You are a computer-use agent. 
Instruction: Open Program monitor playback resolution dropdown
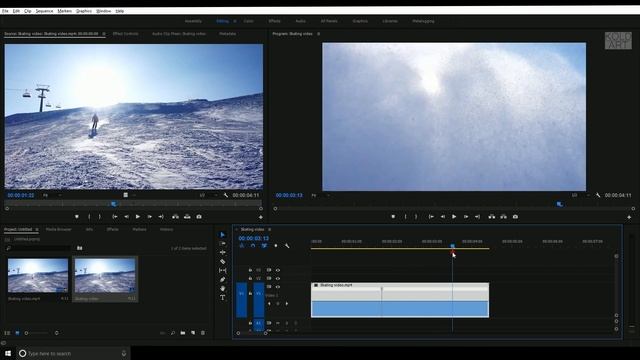581,196
